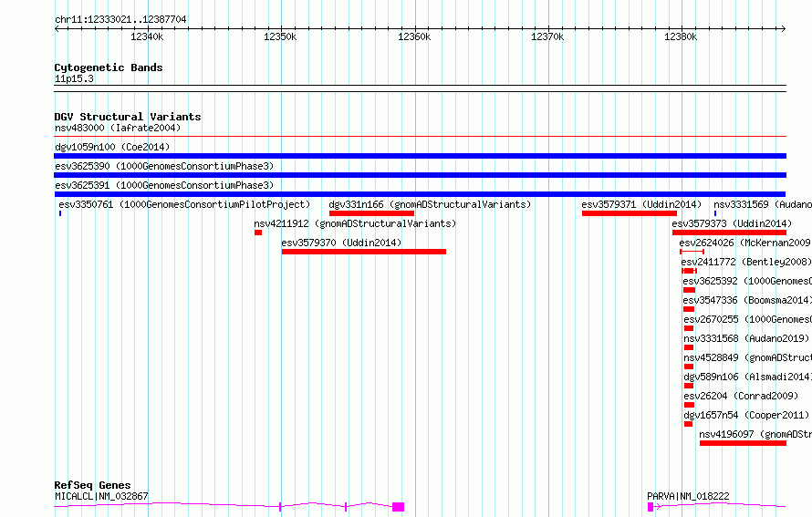Click the tiny blue mark under esv3350761
The image size is (812, 517).
(60, 213)
